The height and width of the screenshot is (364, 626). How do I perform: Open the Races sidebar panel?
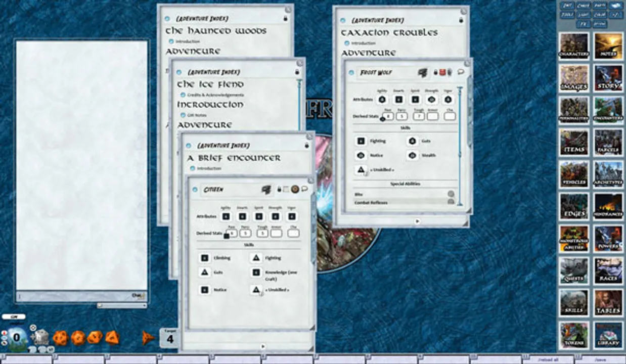[608, 270]
